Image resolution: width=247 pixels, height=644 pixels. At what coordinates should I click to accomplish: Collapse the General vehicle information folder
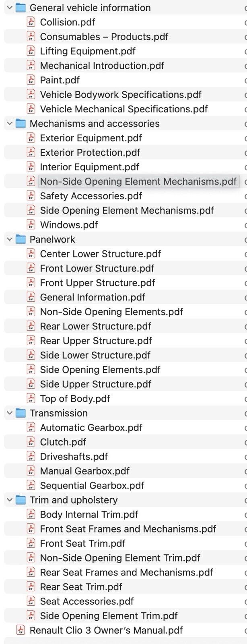10,8
